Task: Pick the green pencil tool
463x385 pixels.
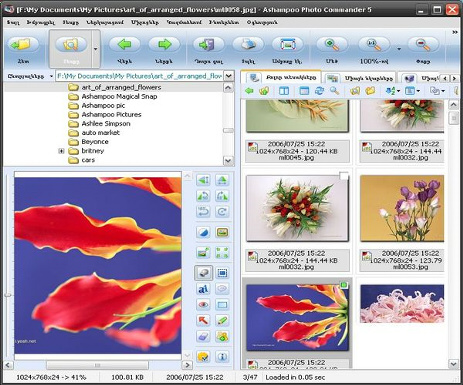Action: click(x=222, y=320)
